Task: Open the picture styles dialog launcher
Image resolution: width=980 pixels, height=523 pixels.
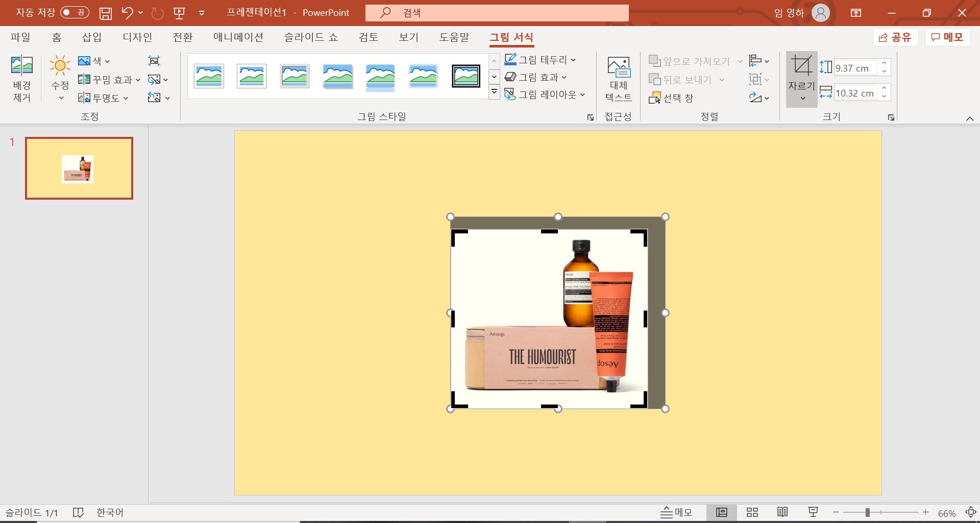Action: point(591,117)
